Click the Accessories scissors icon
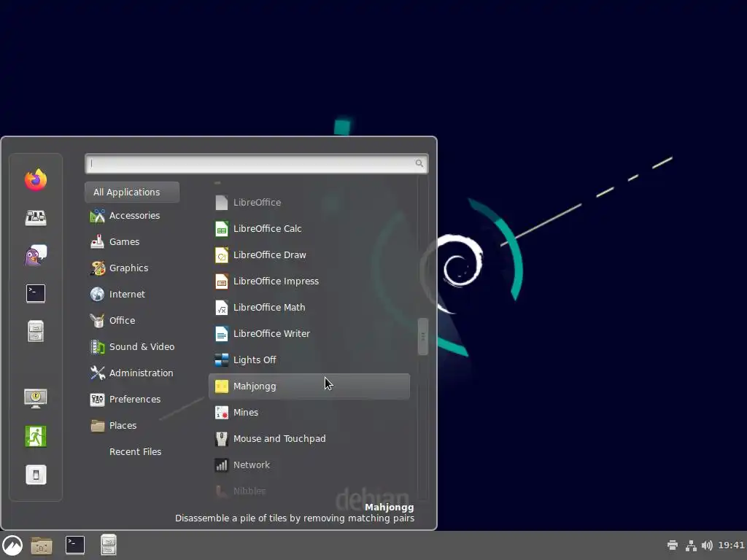 coord(97,216)
